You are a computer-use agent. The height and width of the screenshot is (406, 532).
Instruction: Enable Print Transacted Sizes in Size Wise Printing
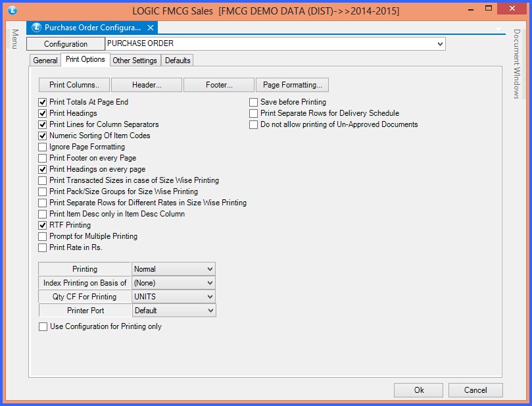42,180
